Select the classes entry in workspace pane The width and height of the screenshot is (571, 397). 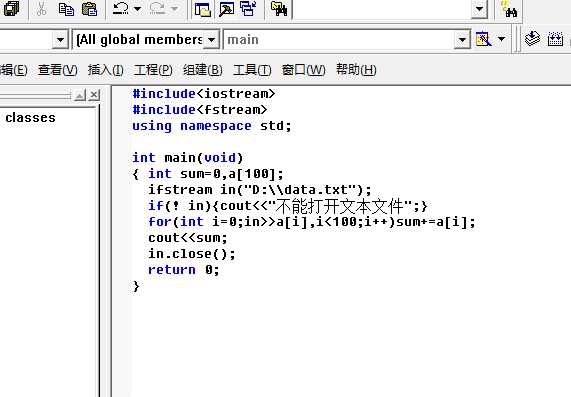pos(31,118)
